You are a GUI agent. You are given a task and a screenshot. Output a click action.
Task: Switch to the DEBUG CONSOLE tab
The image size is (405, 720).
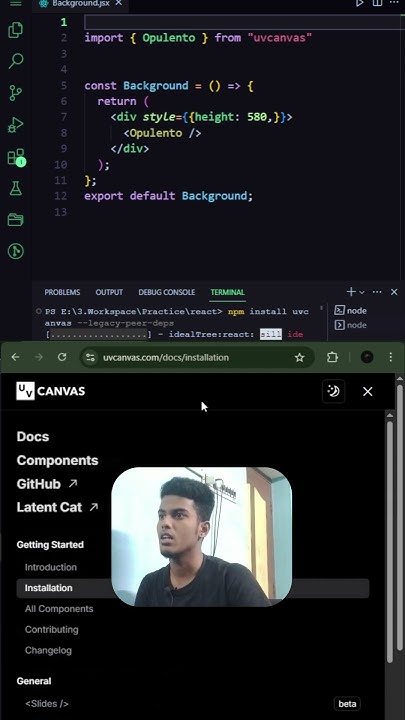[167, 292]
